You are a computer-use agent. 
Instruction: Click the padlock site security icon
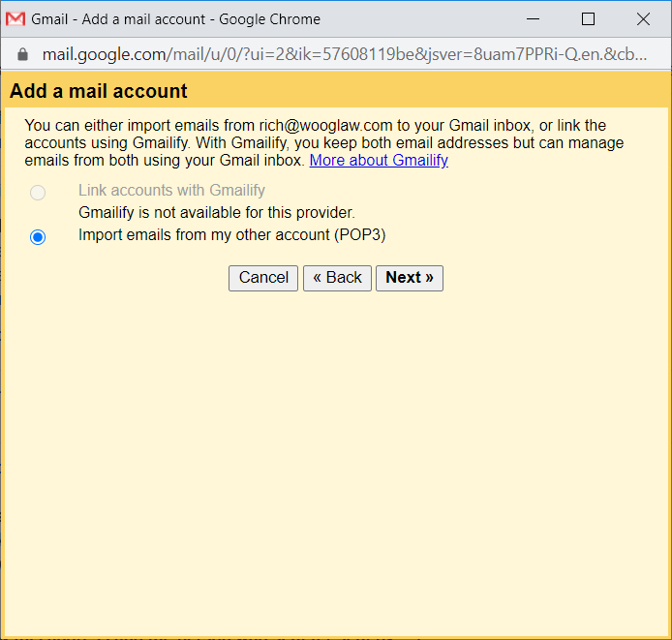(x=22, y=54)
